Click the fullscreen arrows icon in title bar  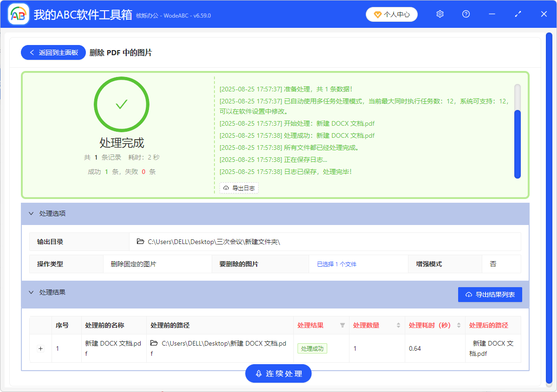pyautogui.click(x=518, y=14)
